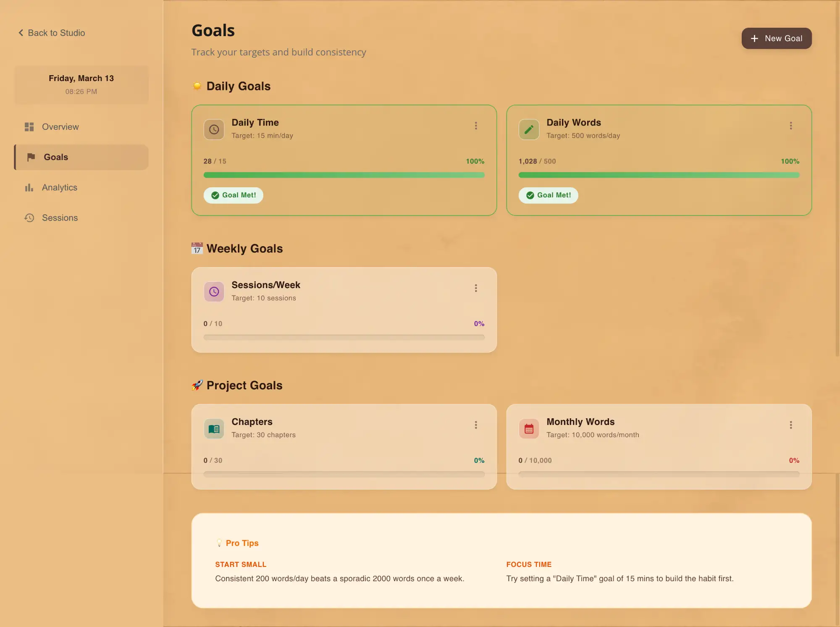Open the kebab menu on Sessions/Week card
840x627 pixels.
476,288
